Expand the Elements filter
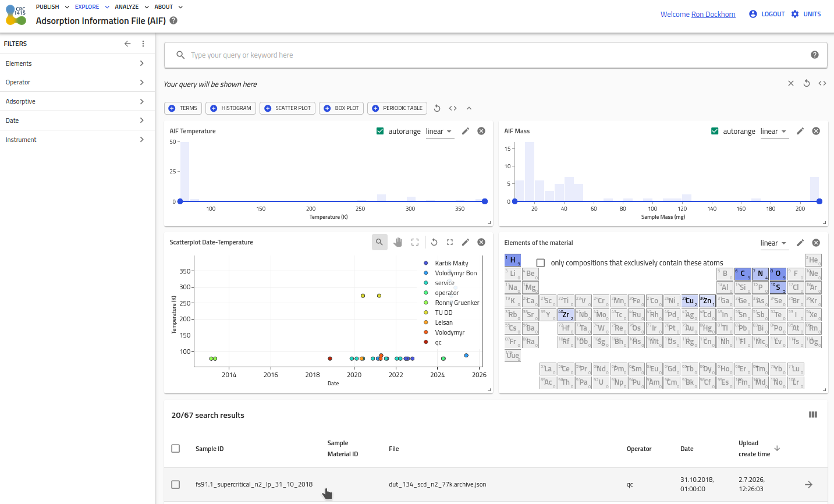The image size is (834, 504). click(x=77, y=63)
